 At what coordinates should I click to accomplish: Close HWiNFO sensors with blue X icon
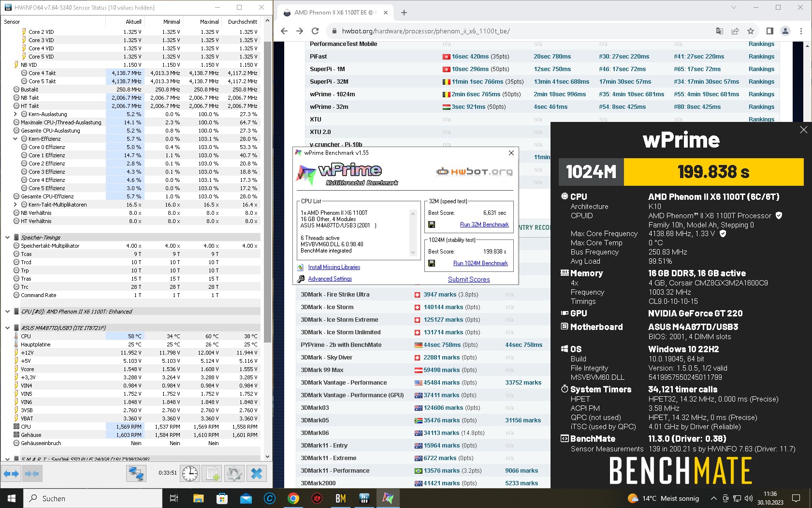[x=257, y=473]
